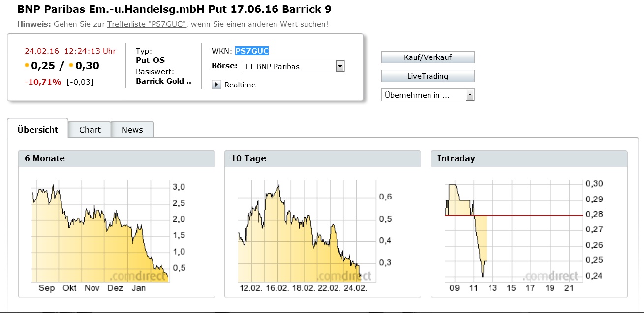Image resolution: width=644 pixels, height=313 pixels.
Task: Click the Realtime label
Action: (240, 85)
